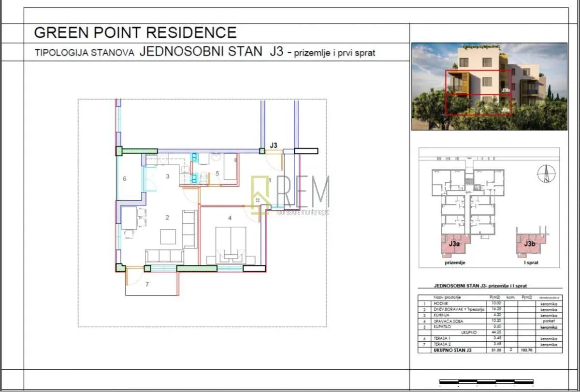Click room number 3 in the floor plan
The height and width of the screenshot is (392, 580).
[x=167, y=176]
